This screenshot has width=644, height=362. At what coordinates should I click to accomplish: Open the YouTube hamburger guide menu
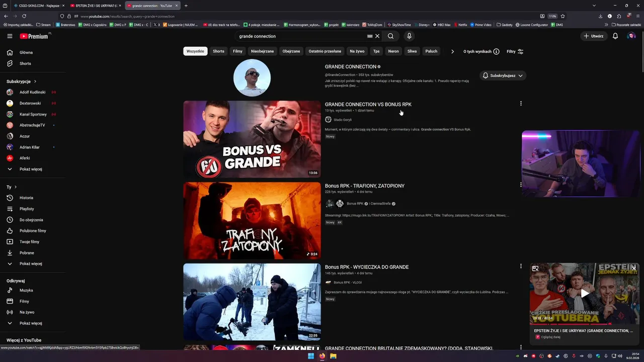click(10, 36)
